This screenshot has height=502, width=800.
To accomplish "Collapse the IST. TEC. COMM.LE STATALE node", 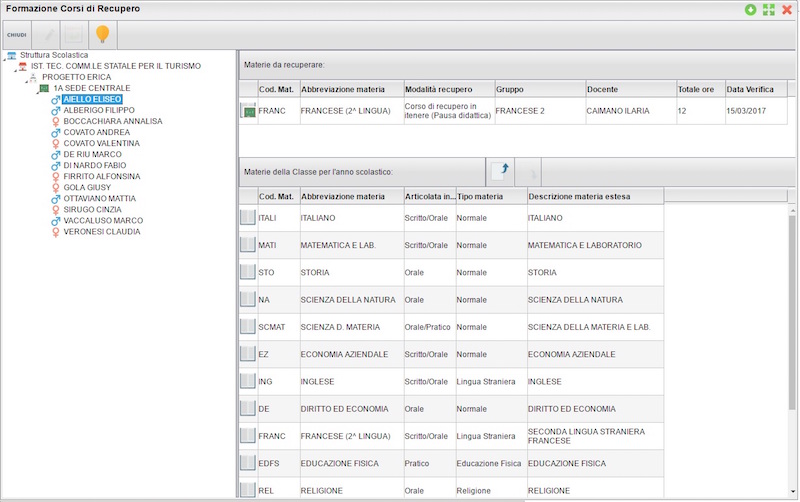I will tap(15, 70).
